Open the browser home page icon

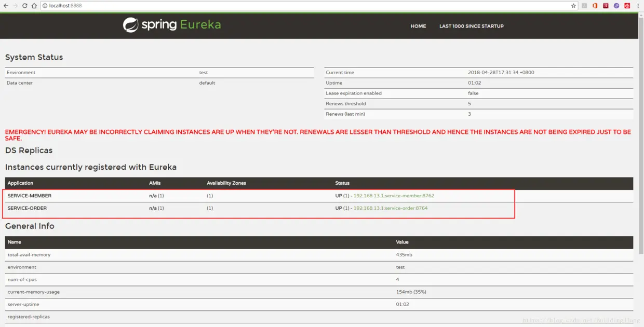click(34, 6)
